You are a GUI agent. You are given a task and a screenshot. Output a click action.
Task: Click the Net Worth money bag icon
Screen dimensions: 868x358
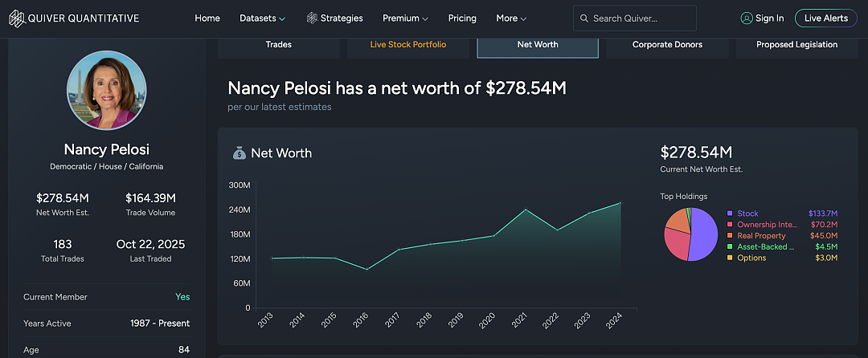point(240,153)
